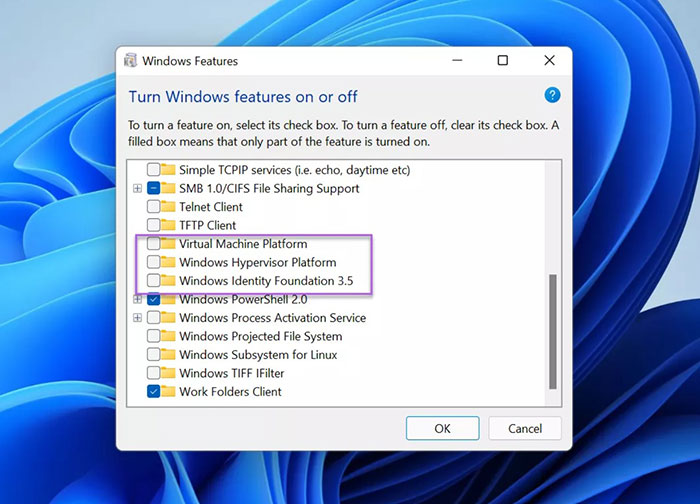Screen dimensions: 700x504
Task: Toggle SMB 1.0/CIFS File Sharing Support checkbox
Action: click(x=154, y=188)
